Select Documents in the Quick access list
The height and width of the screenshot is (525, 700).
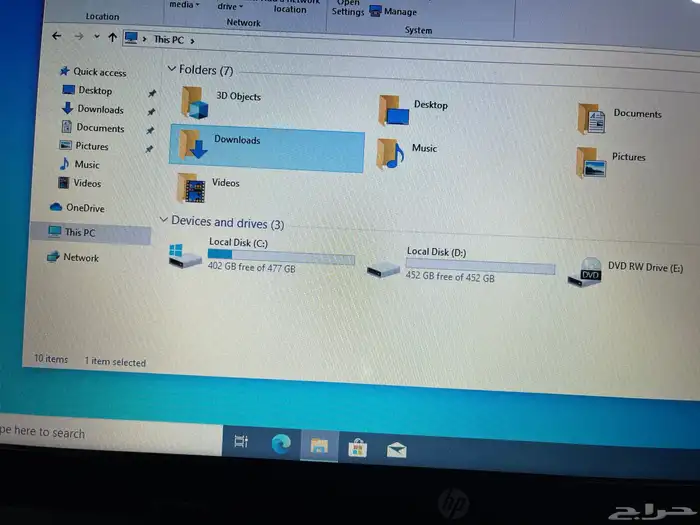point(100,128)
